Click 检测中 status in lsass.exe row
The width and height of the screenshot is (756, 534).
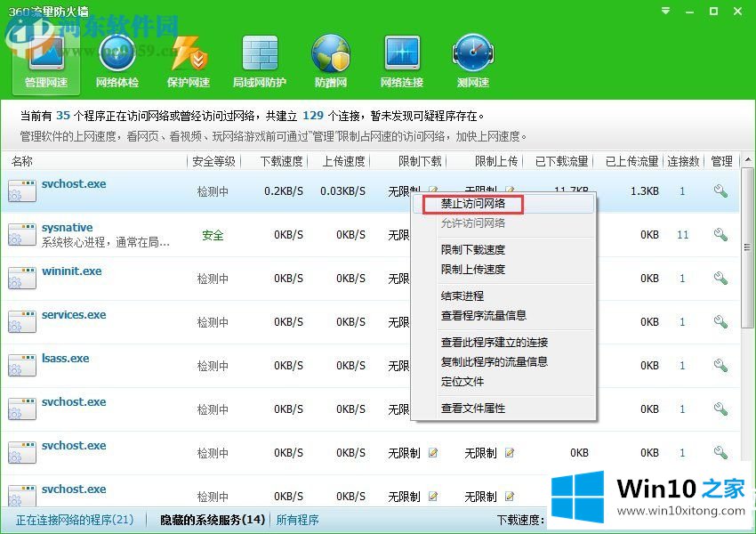pyautogui.click(x=213, y=366)
